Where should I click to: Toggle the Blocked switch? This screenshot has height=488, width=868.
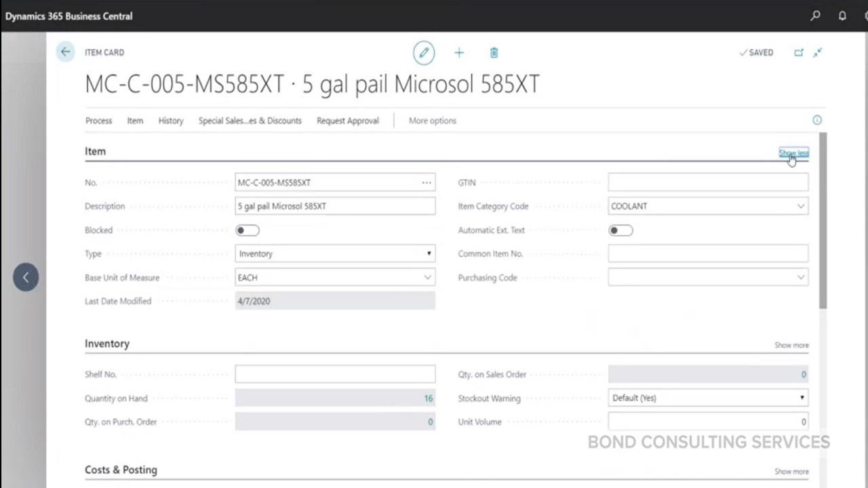[248, 230]
